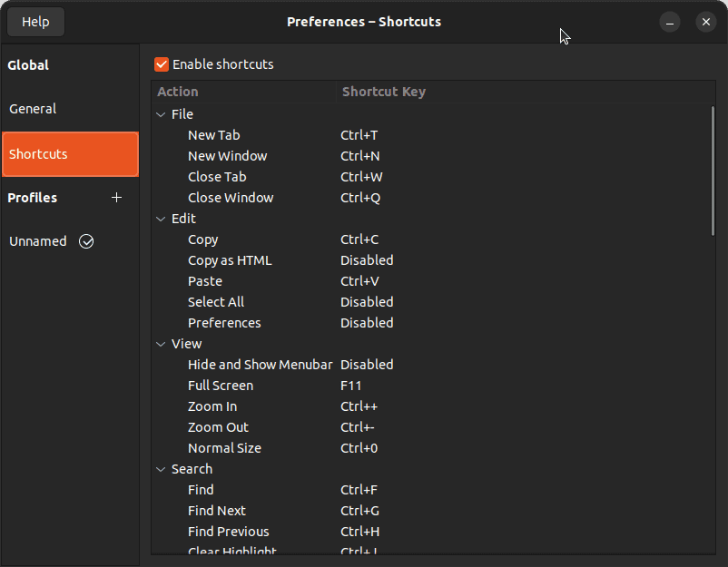This screenshot has height=567, width=728.
Task: Edit the Ctrl+V shortcut key
Action: point(359,281)
